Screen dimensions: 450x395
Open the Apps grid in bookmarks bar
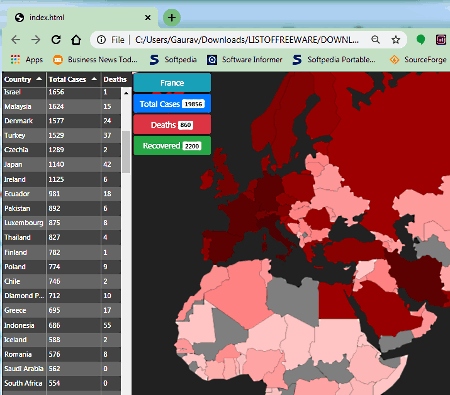pos(27,60)
